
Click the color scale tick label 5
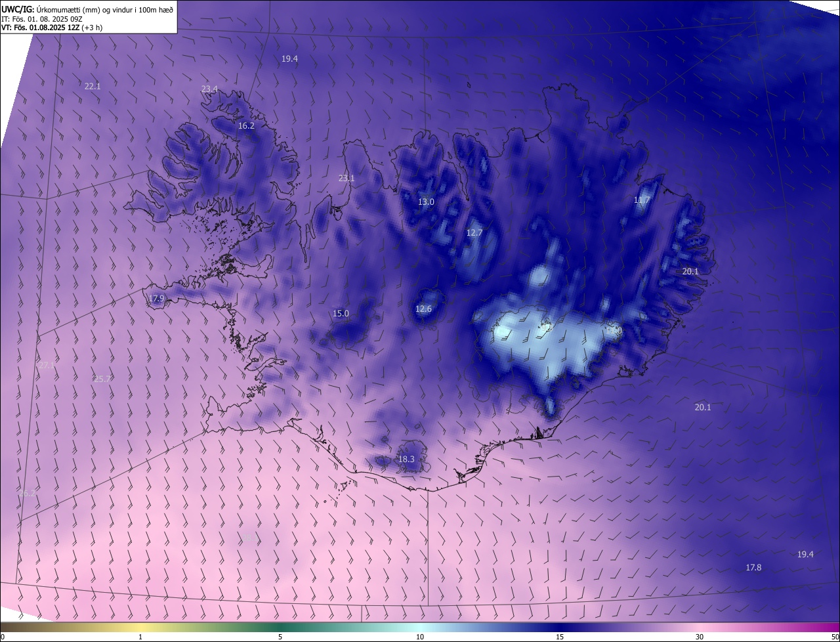[x=280, y=637]
